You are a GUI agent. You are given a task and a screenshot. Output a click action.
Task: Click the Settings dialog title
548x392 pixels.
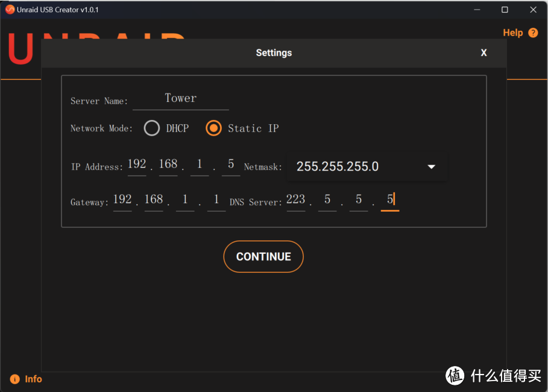point(274,53)
